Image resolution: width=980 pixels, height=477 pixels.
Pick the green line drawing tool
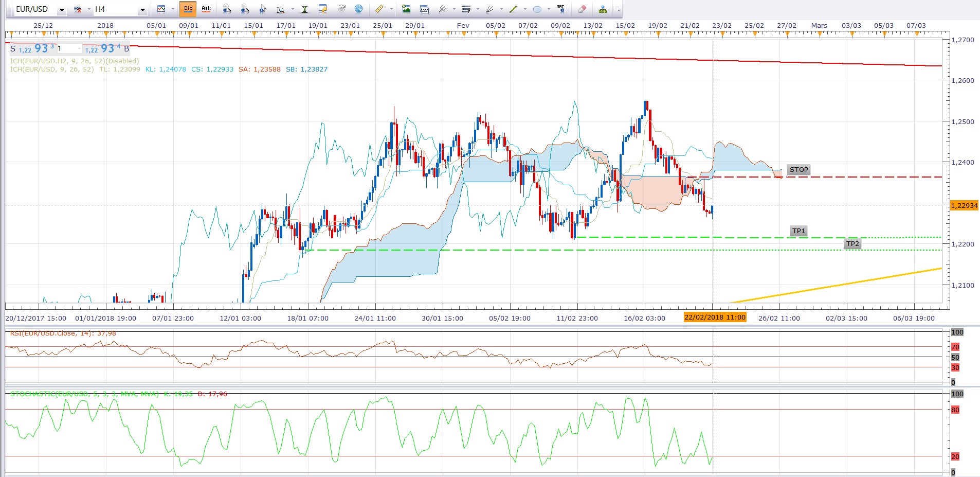tap(513, 9)
